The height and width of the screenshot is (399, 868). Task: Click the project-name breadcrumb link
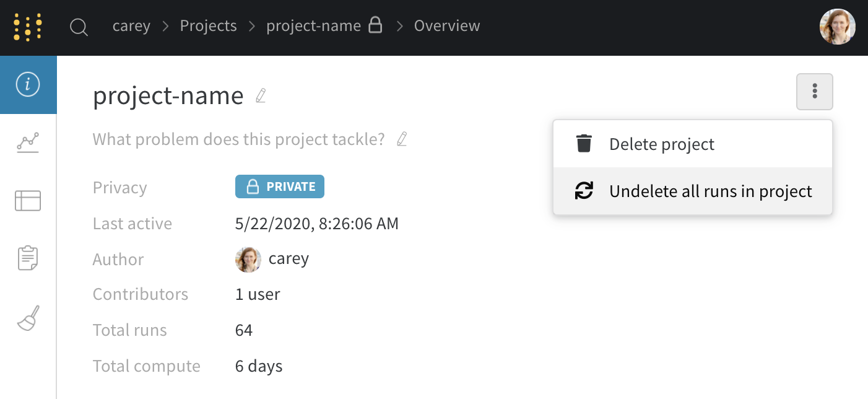coord(313,26)
